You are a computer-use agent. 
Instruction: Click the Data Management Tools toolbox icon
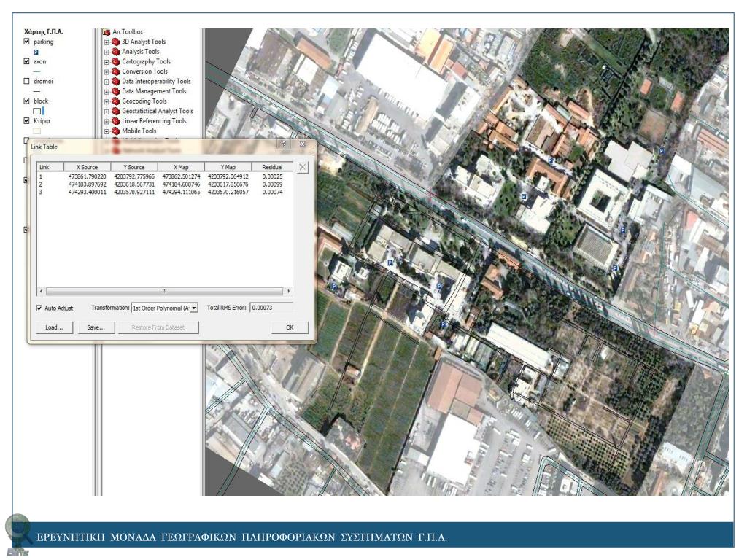(115, 91)
